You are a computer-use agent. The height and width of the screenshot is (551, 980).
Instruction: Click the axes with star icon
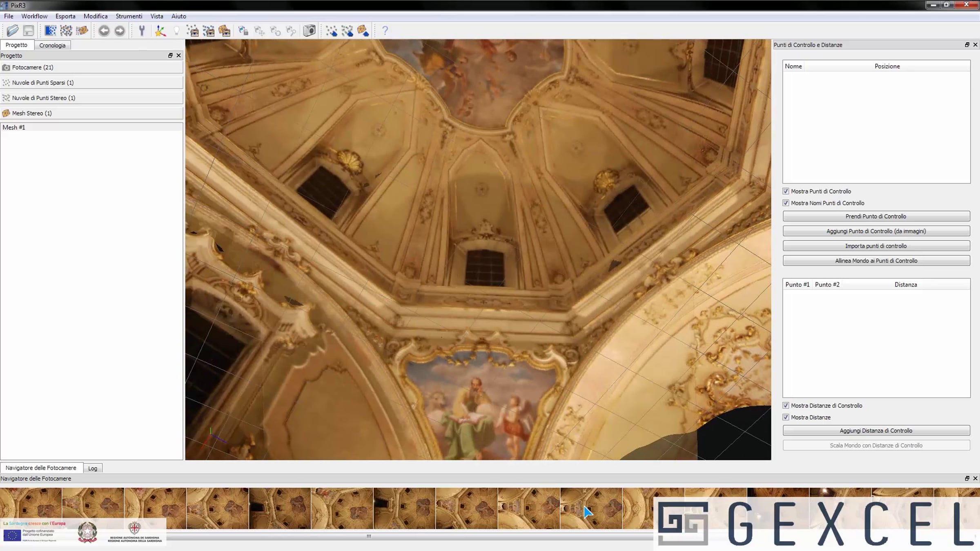pyautogui.click(x=160, y=31)
